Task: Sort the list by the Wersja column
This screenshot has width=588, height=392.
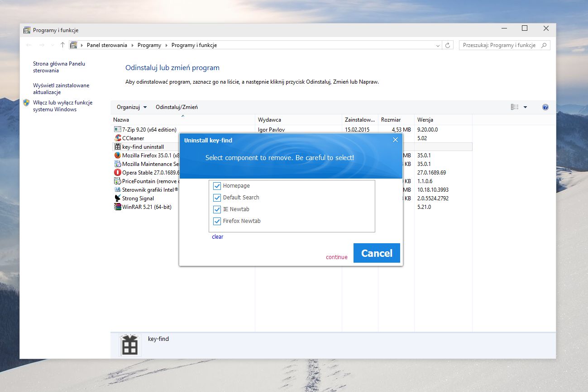Action: point(443,120)
